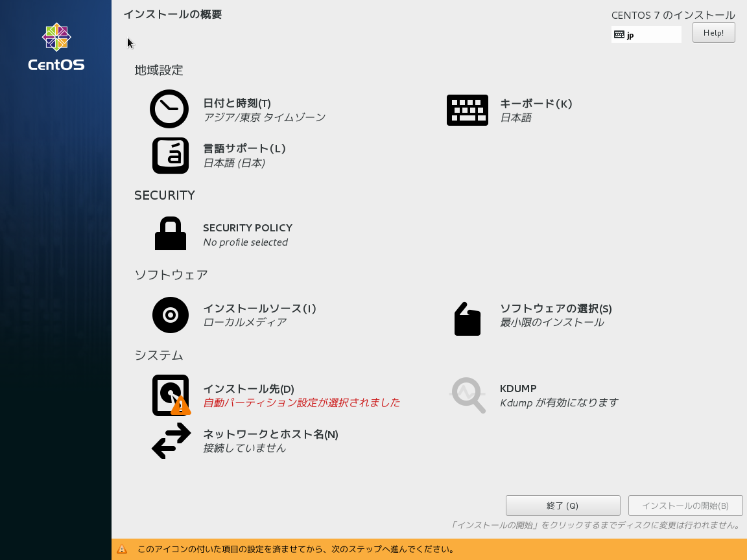Click the KDUMP magnifier icon
This screenshot has height=560, width=747.
pos(468,395)
